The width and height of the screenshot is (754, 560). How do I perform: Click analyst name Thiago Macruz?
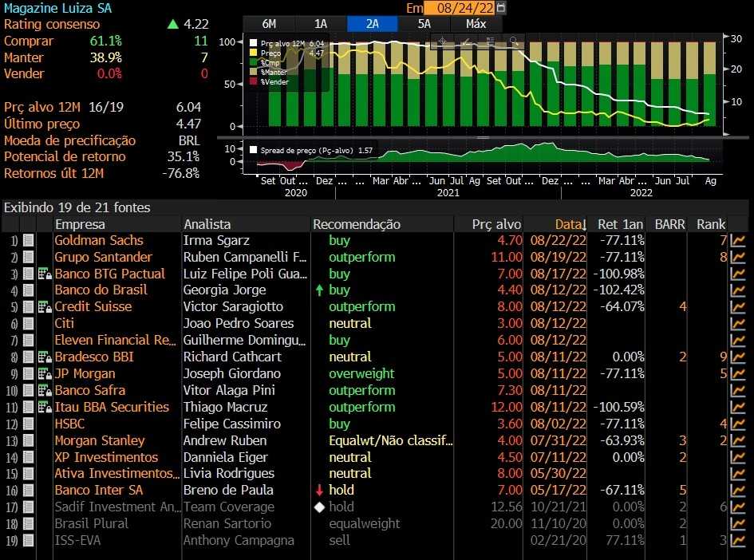[x=225, y=407]
